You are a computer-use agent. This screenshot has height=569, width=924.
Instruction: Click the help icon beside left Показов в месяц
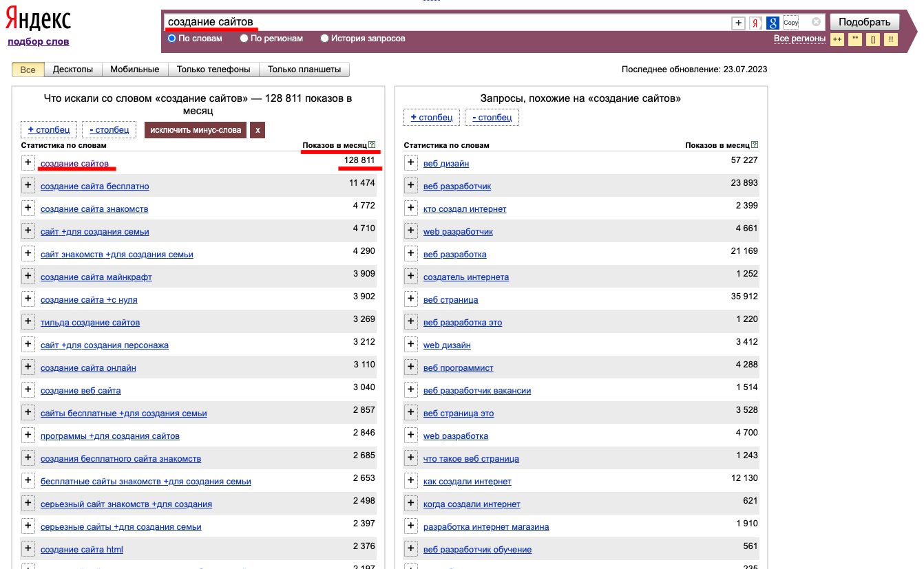coord(372,145)
